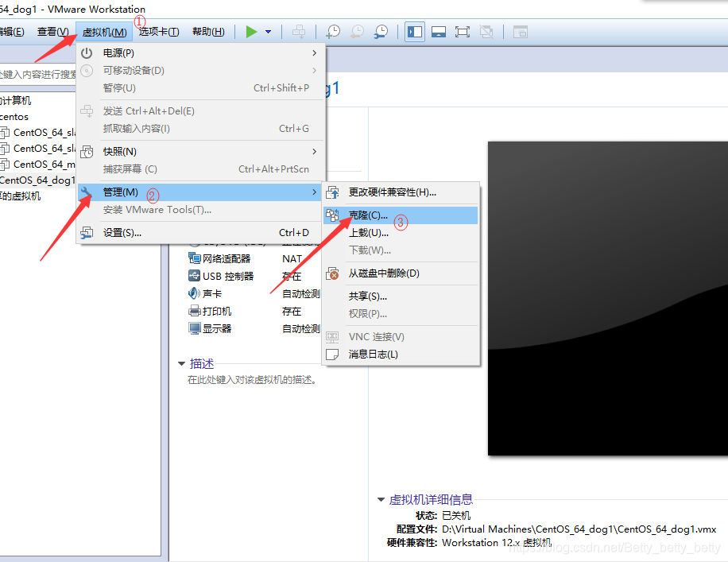Collapse the 描述 section triangle
The width and height of the screenshot is (728, 562).
(181, 364)
